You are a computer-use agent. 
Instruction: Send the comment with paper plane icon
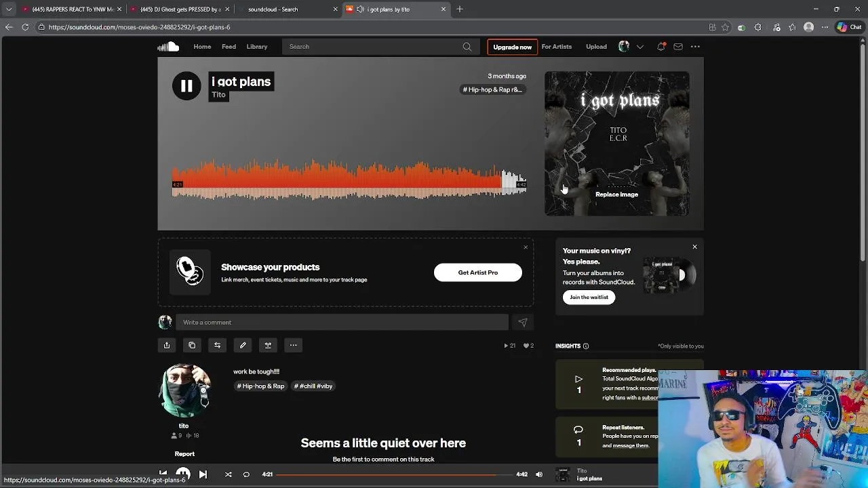(x=522, y=323)
